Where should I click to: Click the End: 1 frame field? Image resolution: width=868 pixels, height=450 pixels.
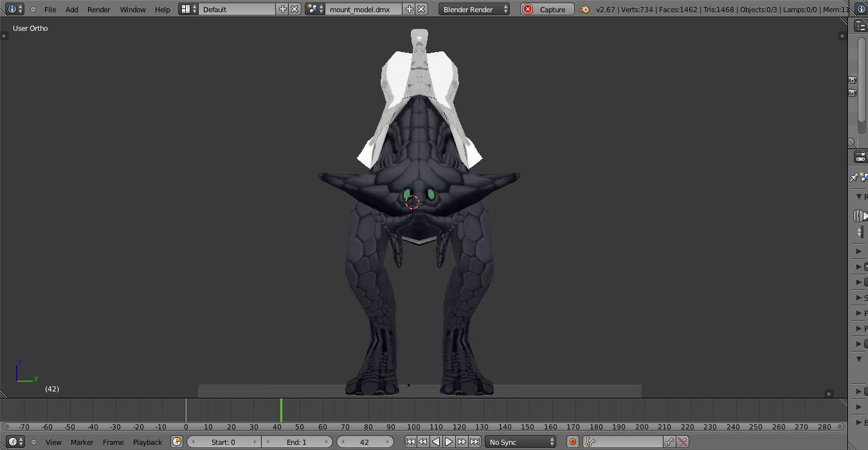click(297, 442)
